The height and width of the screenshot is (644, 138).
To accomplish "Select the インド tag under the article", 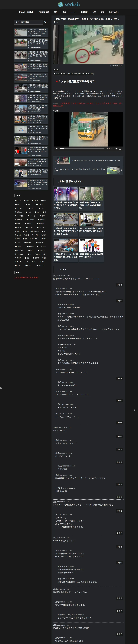I will pyautogui.click(x=64, y=74).
